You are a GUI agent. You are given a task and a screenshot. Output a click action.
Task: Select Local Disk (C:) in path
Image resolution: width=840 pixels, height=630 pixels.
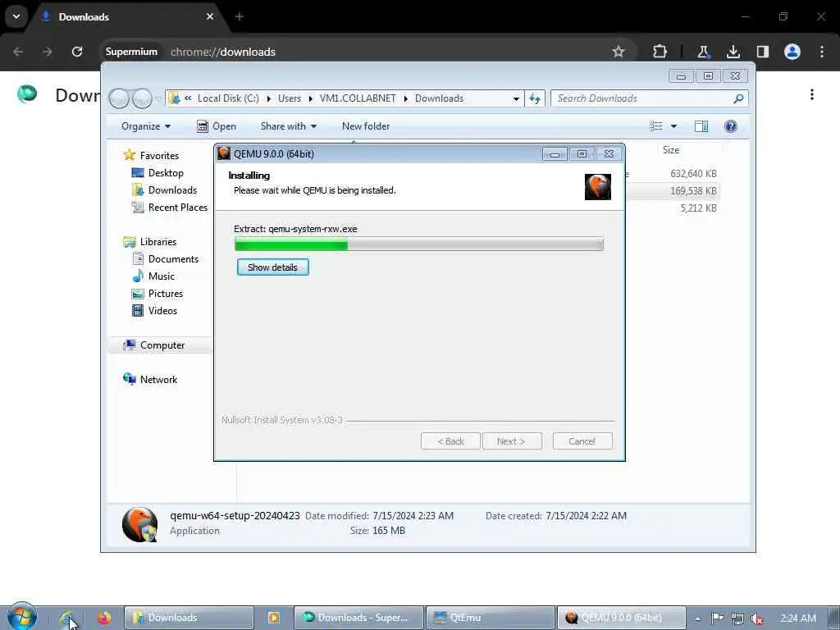[x=228, y=98]
